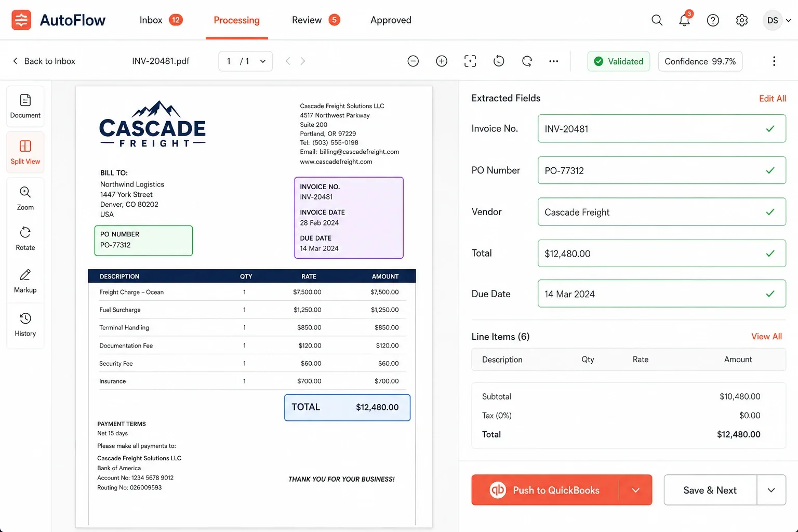Click the Tax (0%) label

pos(497,416)
